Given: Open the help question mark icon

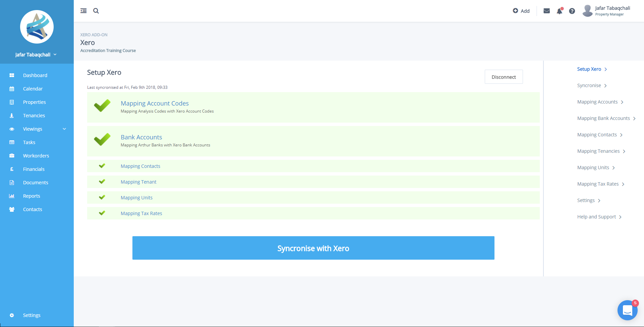Looking at the screenshot, I should [x=572, y=11].
